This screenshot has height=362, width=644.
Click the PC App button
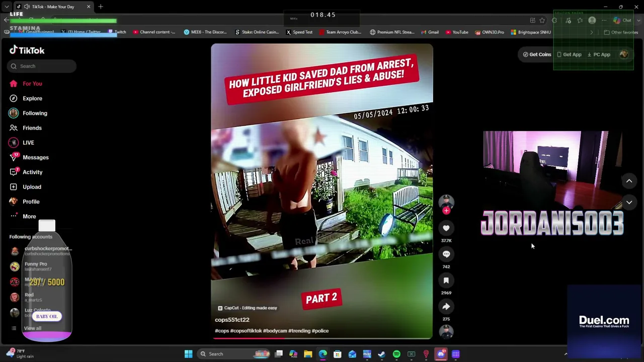599,54
